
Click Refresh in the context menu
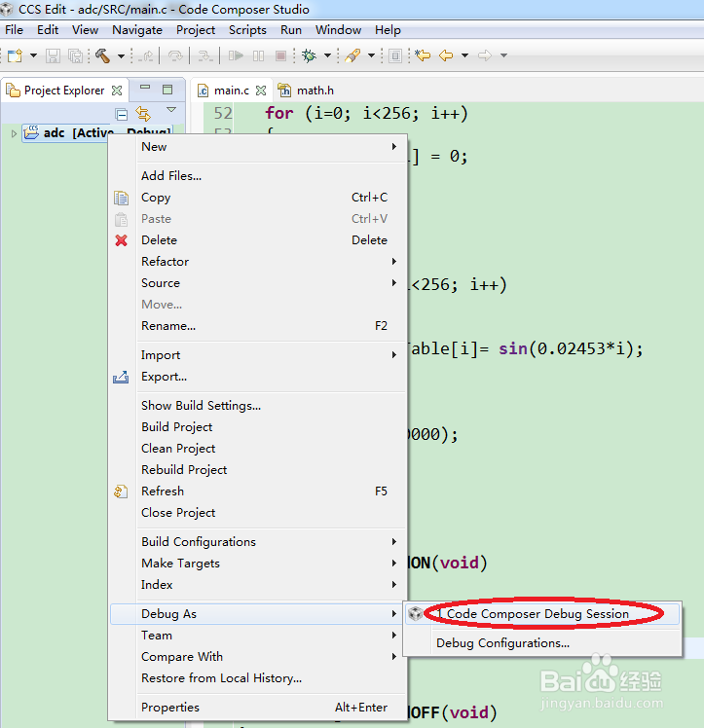click(x=258, y=491)
